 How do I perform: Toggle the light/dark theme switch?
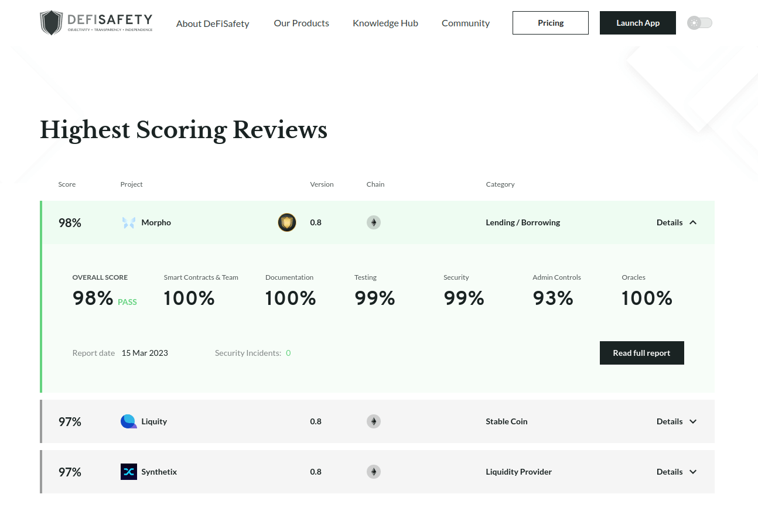(699, 23)
